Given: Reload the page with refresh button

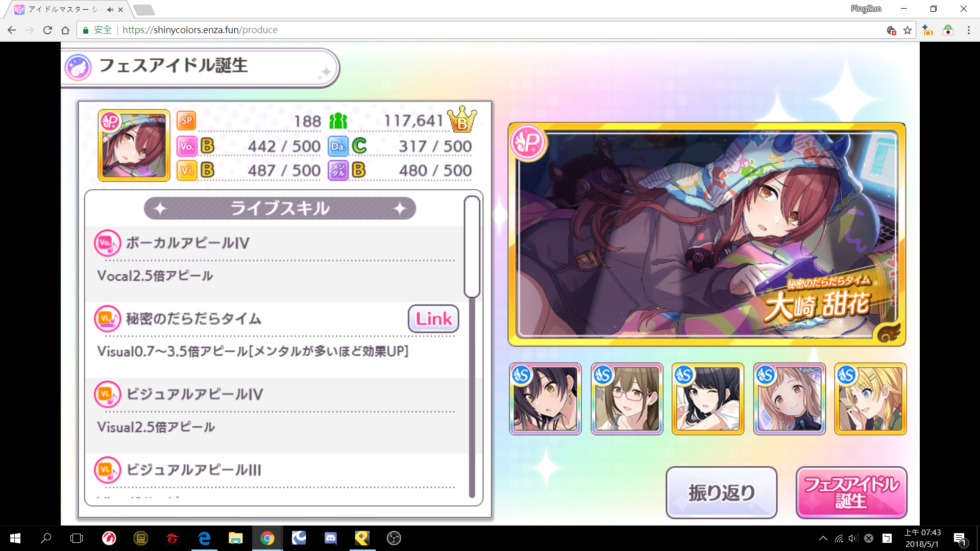Looking at the screenshot, I should [x=47, y=30].
